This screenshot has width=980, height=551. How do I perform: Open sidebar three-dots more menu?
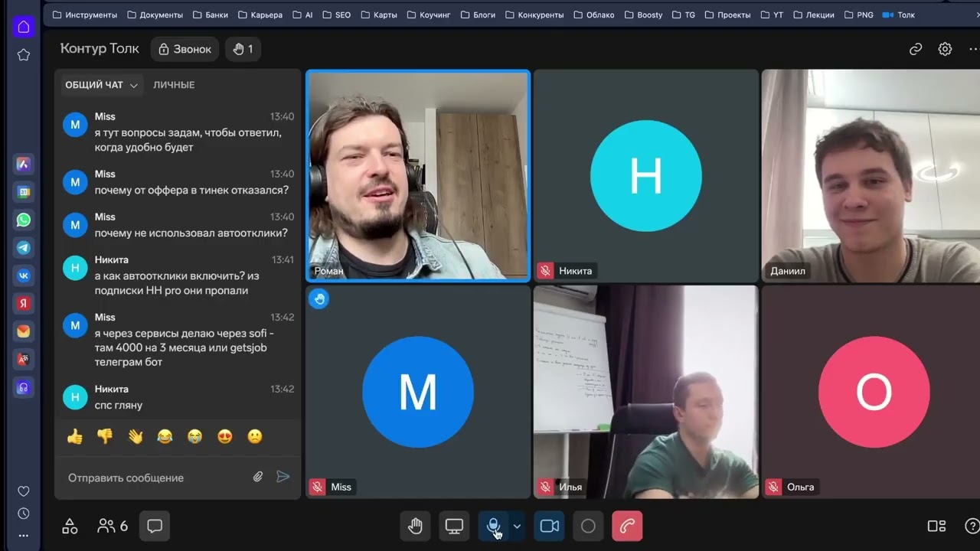[x=23, y=536]
